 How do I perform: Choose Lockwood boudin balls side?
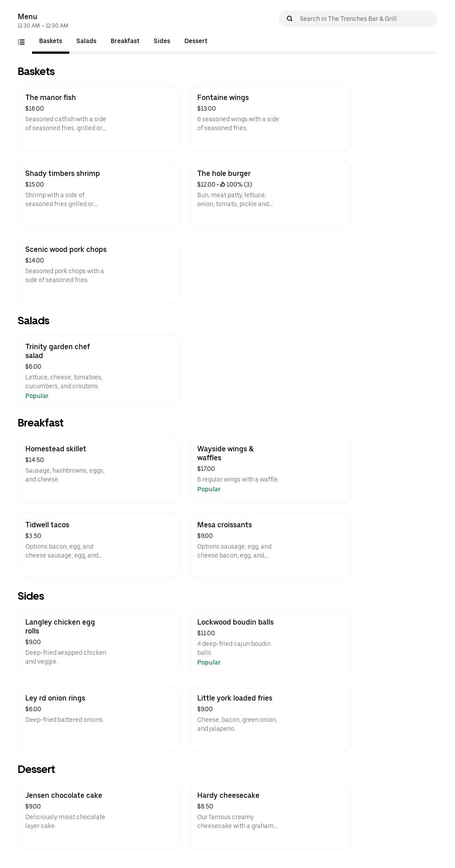(270, 643)
